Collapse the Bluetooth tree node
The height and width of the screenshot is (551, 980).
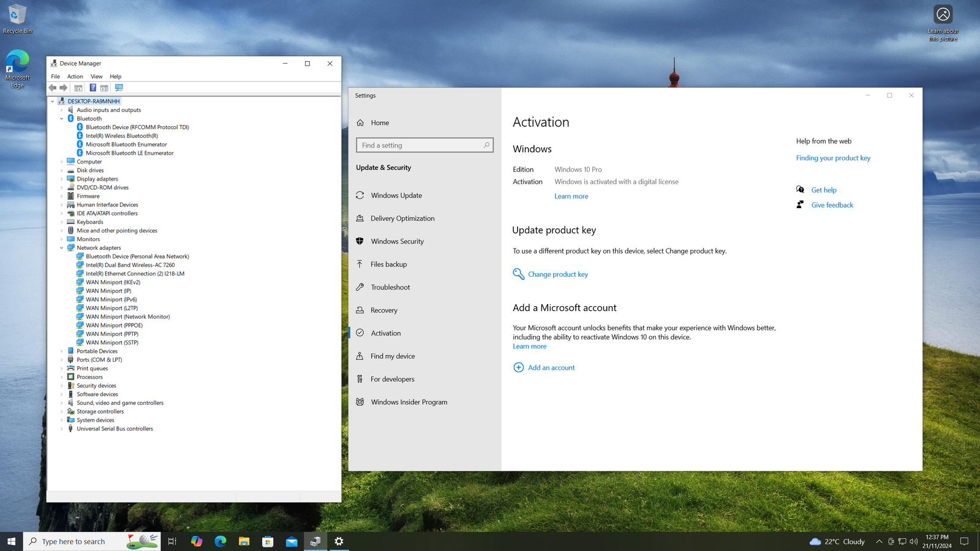click(62, 119)
